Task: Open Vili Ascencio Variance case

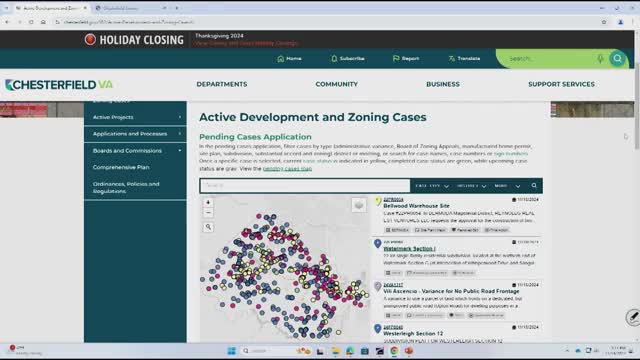Action: [451, 291]
